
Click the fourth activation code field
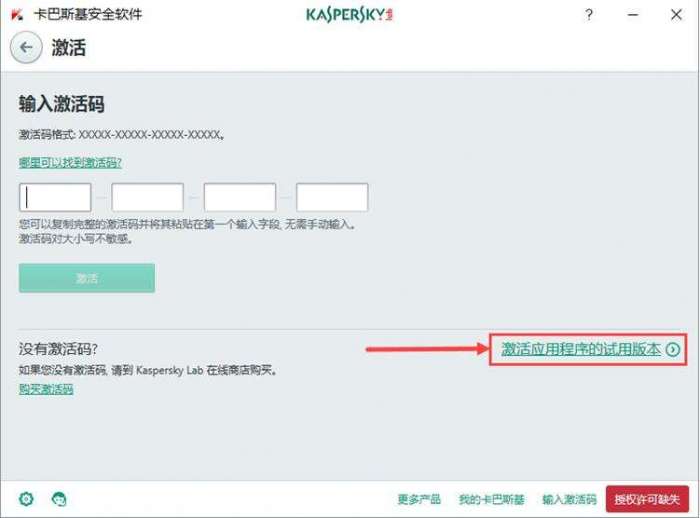click(332, 197)
